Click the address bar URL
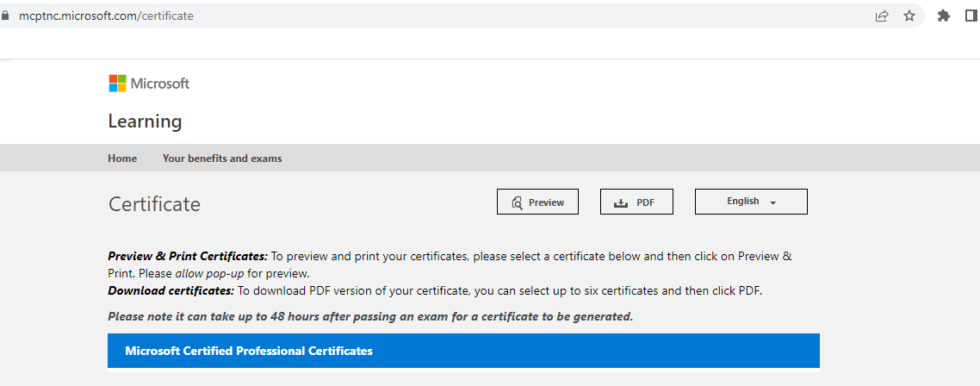The height and width of the screenshot is (386, 980). 106,16
